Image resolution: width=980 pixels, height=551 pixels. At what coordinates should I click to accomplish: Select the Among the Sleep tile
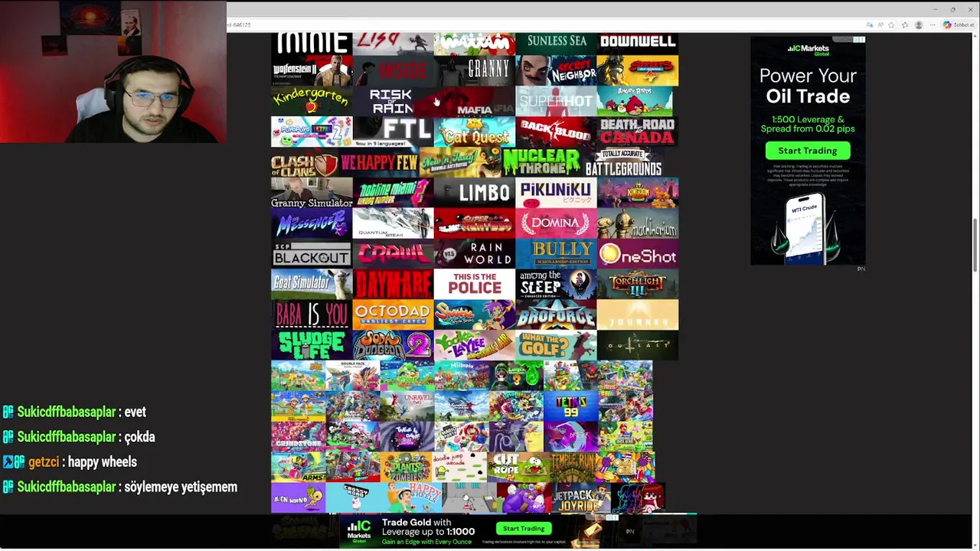click(556, 284)
